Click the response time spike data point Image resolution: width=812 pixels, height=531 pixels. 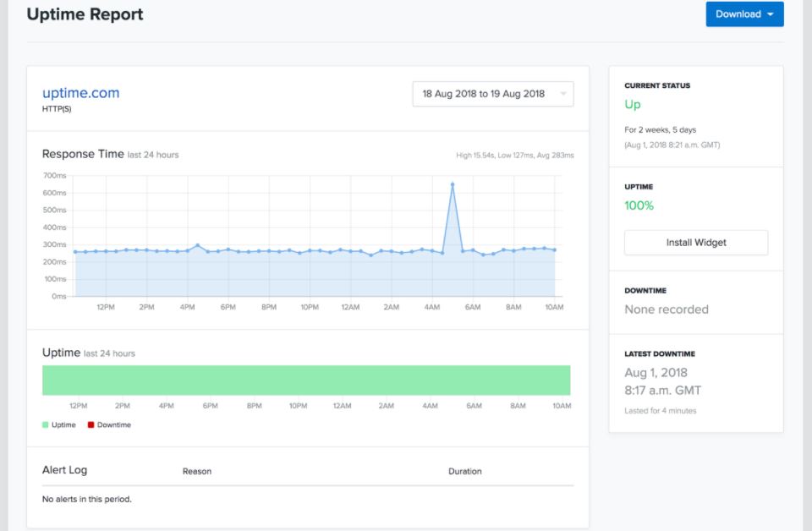452,184
